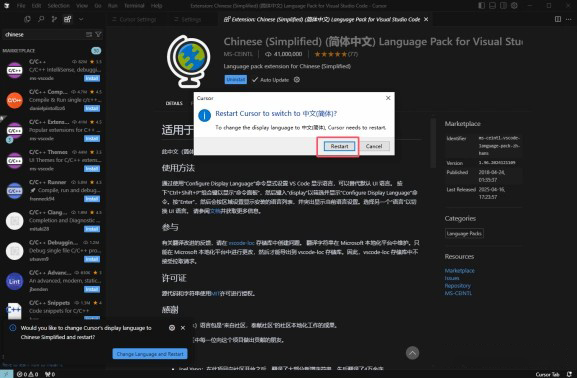578x378 pixels.
Task: Click Change Language and Restart button
Action: click(x=150, y=354)
